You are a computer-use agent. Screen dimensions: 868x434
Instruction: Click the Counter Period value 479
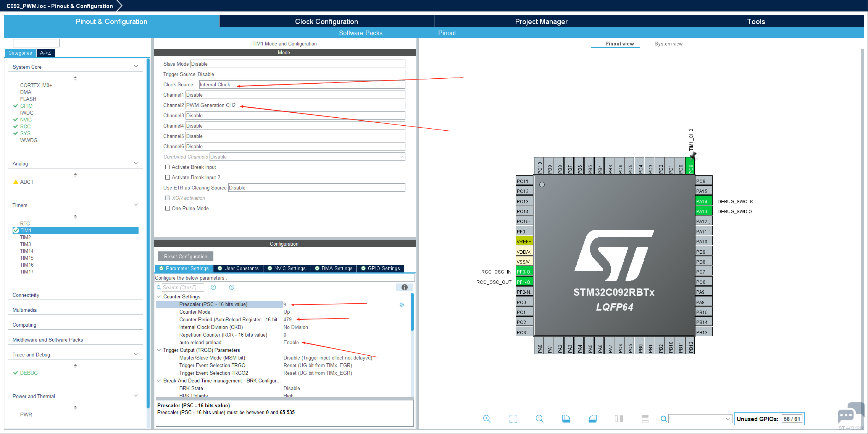pyautogui.click(x=287, y=319)
